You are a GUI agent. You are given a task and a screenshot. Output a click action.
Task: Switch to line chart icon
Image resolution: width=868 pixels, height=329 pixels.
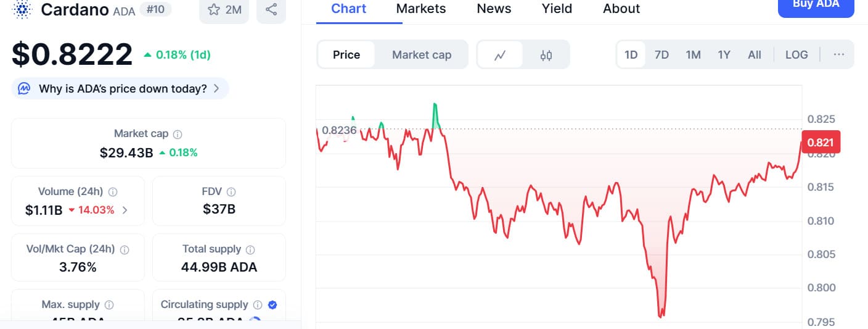click(500, 55)
